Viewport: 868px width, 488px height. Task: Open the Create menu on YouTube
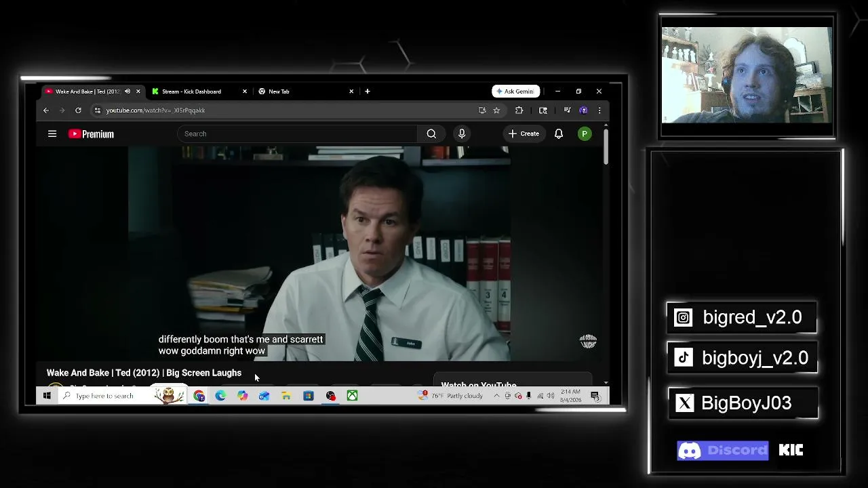(524, 134)
